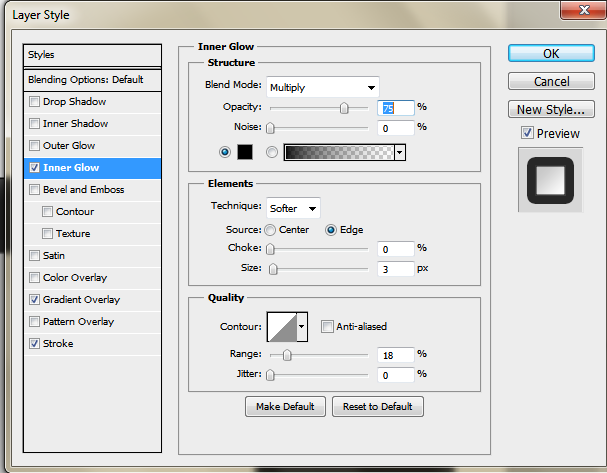Tick the Outer Glow checkbox
607x473 pixels.
34,146
